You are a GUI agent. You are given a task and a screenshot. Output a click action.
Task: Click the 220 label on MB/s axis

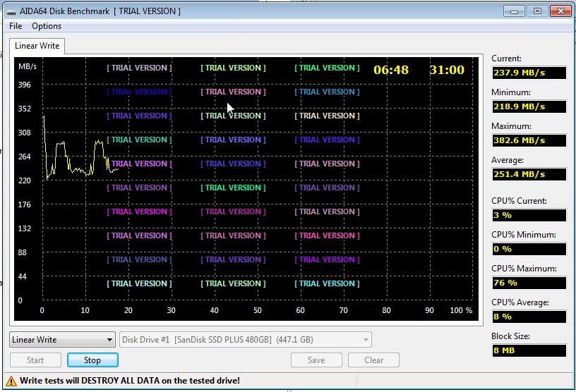click(25, 180)
